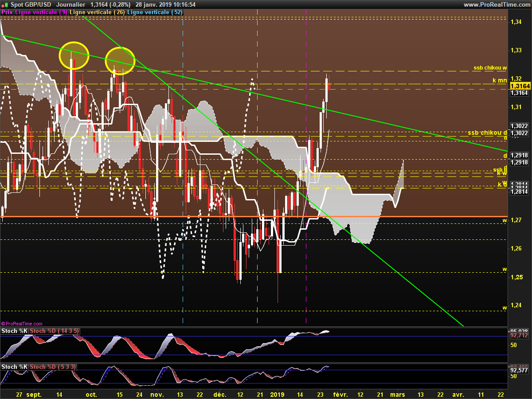Open the 'Journalier' timeframe label

tap(71, 4)
